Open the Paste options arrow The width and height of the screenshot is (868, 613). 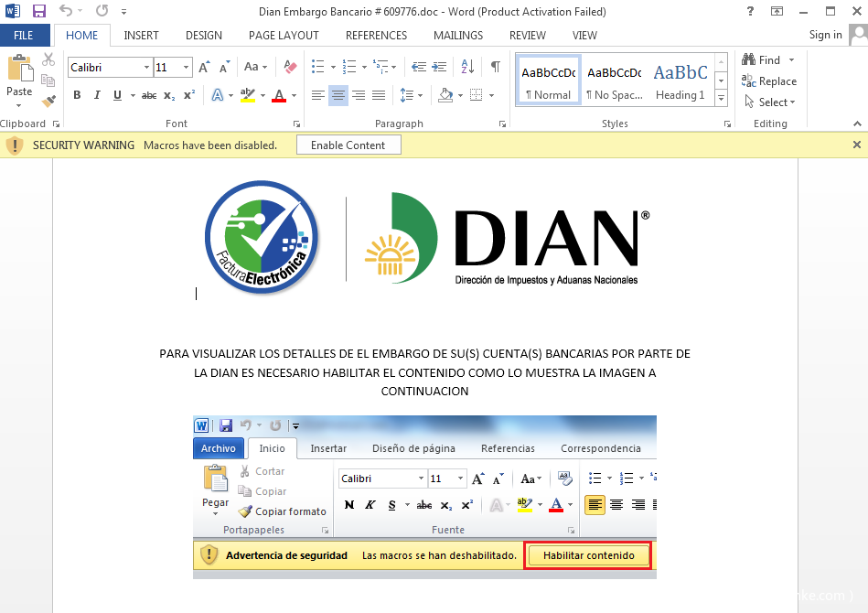pyautogui.click(x=19, y=106)
